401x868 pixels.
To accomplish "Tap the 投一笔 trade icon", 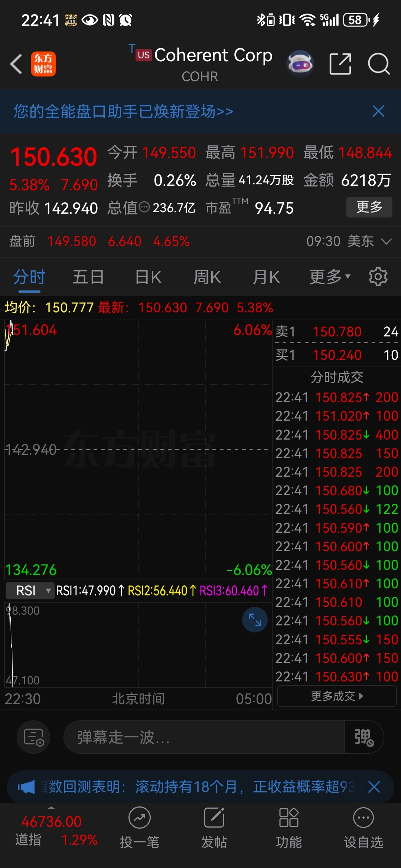I will pyautogui.click(x=140, y=827).
